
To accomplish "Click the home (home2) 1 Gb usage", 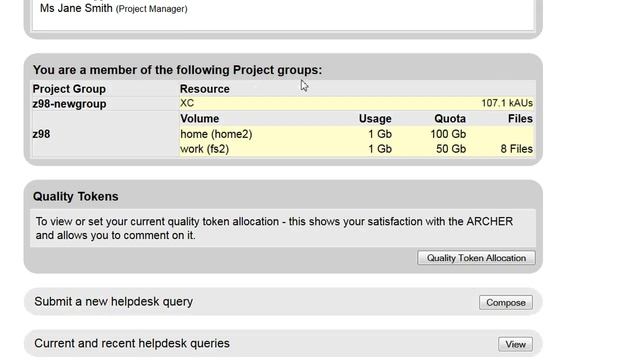I will point(380,134).
